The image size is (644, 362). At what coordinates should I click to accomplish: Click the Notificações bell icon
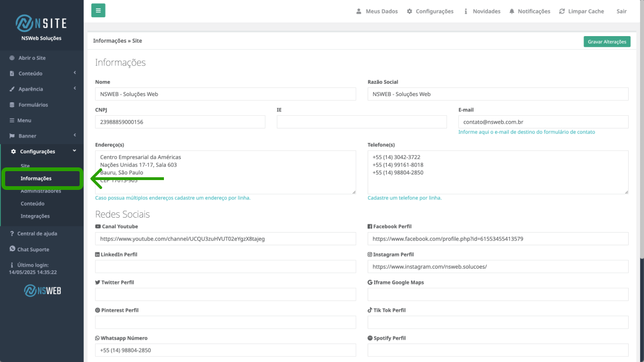point(512,11)
